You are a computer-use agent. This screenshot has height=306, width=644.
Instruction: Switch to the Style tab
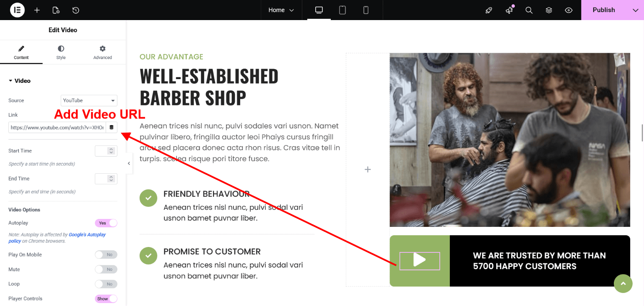coord(61,52)
